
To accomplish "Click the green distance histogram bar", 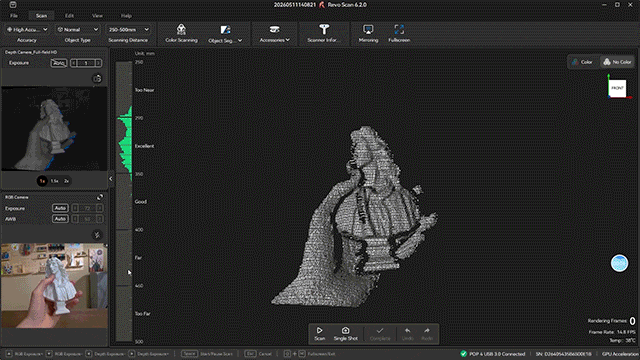I will point(126,143).
